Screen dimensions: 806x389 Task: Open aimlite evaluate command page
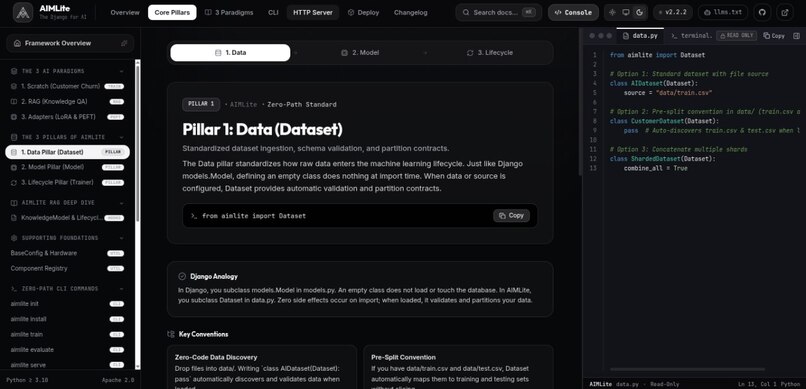tap(67, 349)
